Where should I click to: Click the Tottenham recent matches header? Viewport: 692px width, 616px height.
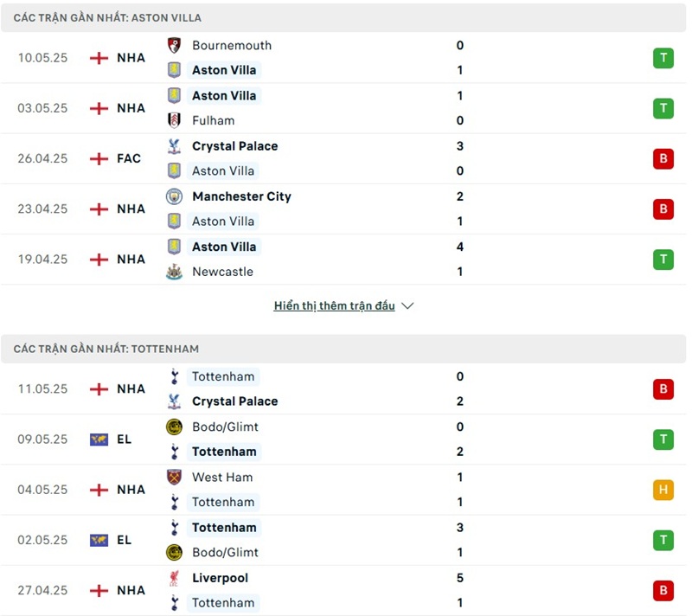coord(106,349)
